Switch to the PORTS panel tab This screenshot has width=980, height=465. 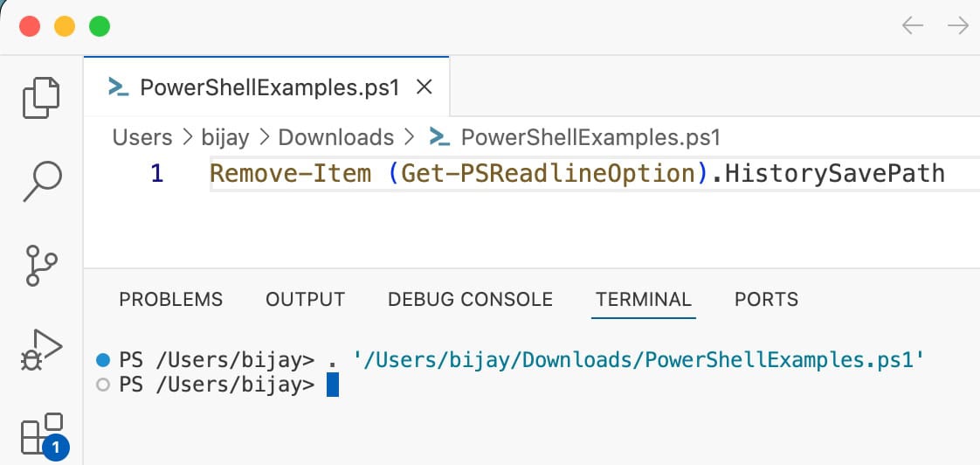pyautogui.click(x=766, y=299)
